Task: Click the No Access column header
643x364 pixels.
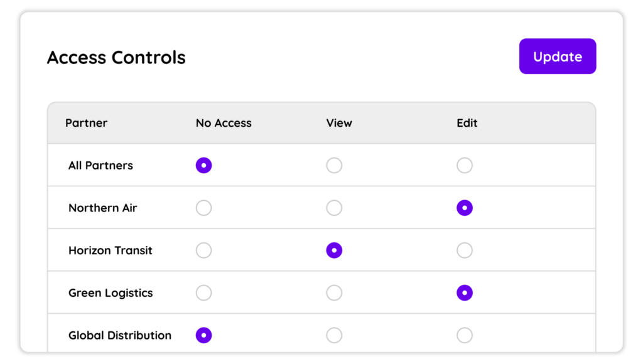Action: pyautogui.click(x=224, y=123)
